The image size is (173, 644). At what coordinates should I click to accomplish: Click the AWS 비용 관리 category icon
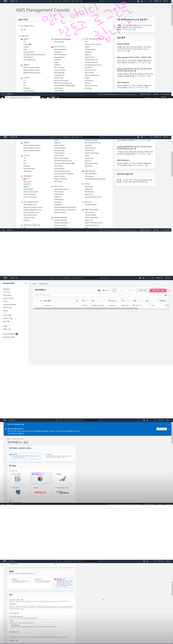(83, 171)
